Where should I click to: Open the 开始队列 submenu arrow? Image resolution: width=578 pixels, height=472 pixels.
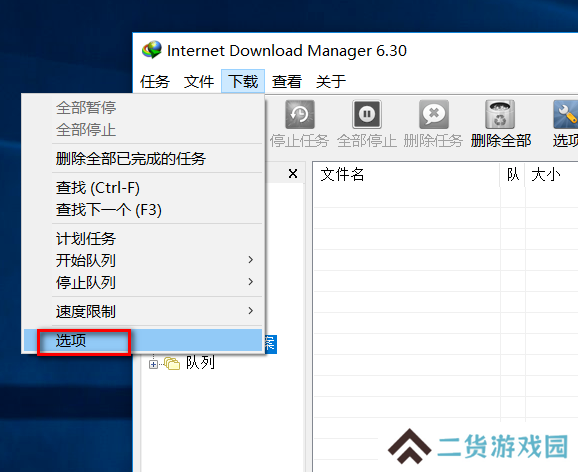251,260
